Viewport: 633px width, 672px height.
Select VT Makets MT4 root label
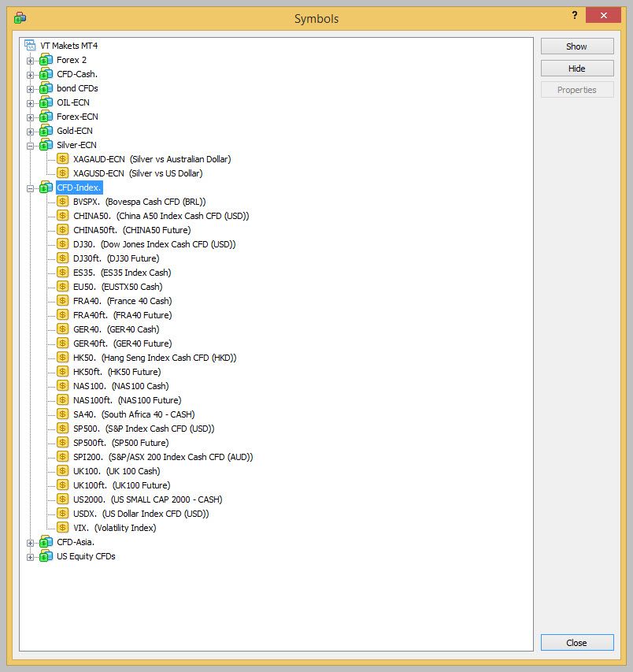69,46
